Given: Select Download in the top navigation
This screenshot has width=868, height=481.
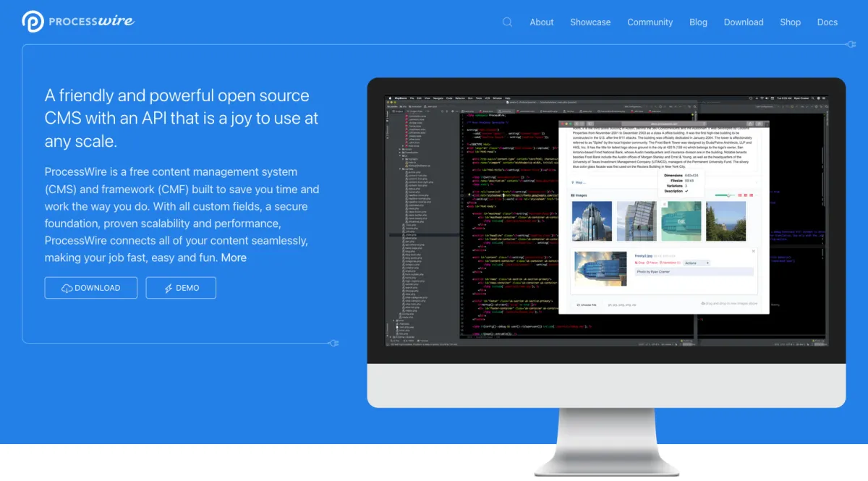Looking at the screenshot, I should click(x=744, y=22).
